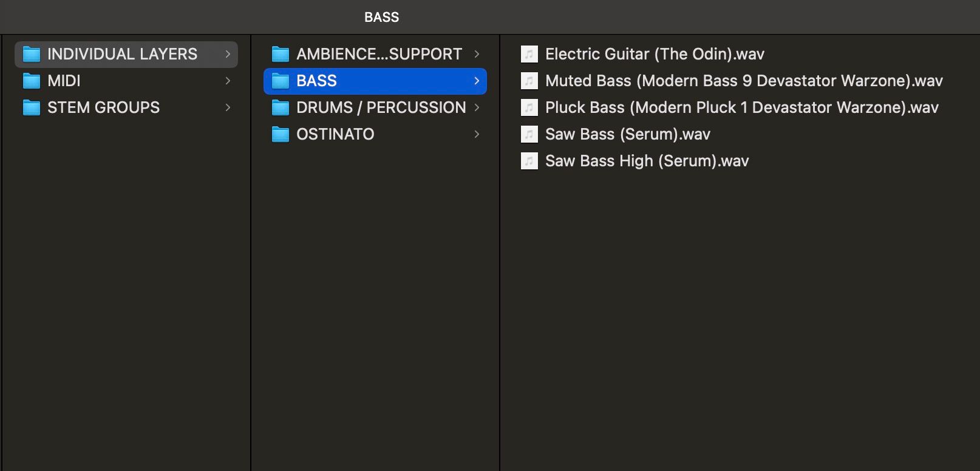Click the MIDI folder icon

point(31,81)
